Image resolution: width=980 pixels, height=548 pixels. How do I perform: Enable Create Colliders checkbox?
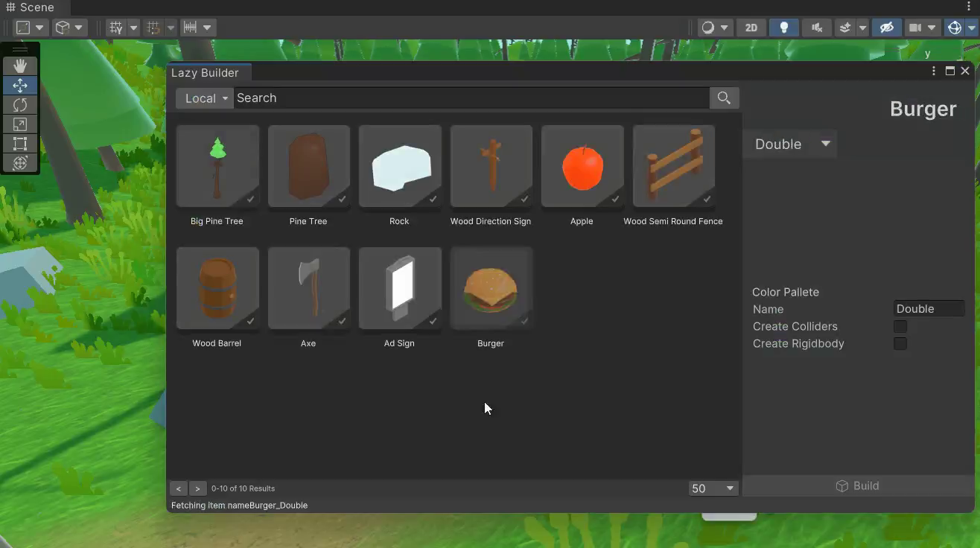[x=900, y=326]
